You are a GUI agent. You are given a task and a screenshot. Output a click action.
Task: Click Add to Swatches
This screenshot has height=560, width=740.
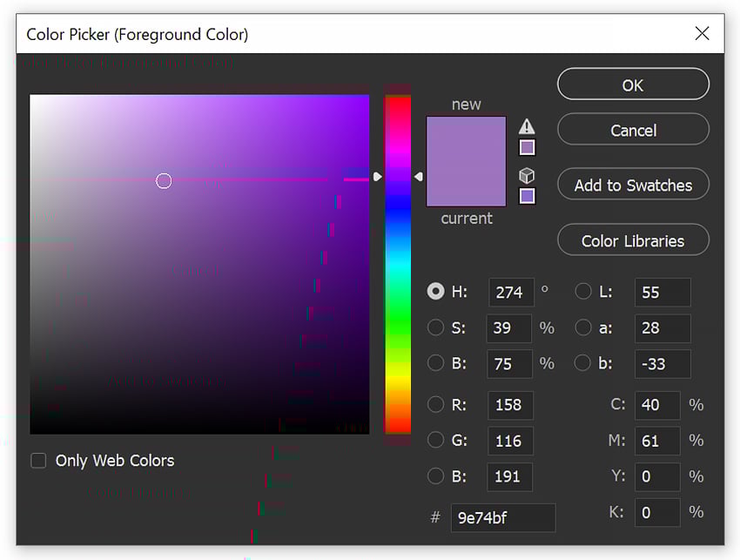click(x=633, y=184)
